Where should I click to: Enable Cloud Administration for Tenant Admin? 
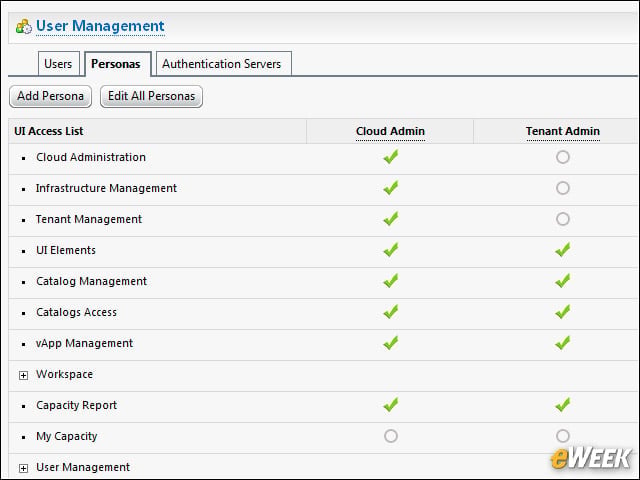[562, 157]
